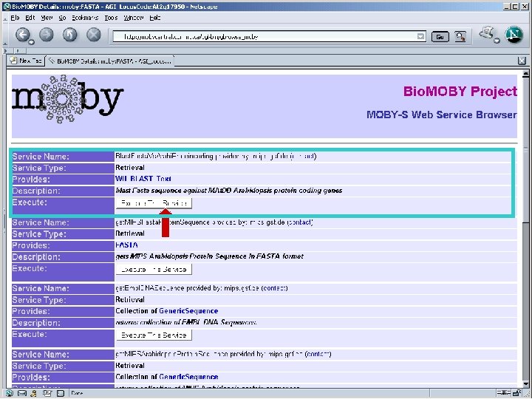
Task: Open the Window menu
Action: 134,18
